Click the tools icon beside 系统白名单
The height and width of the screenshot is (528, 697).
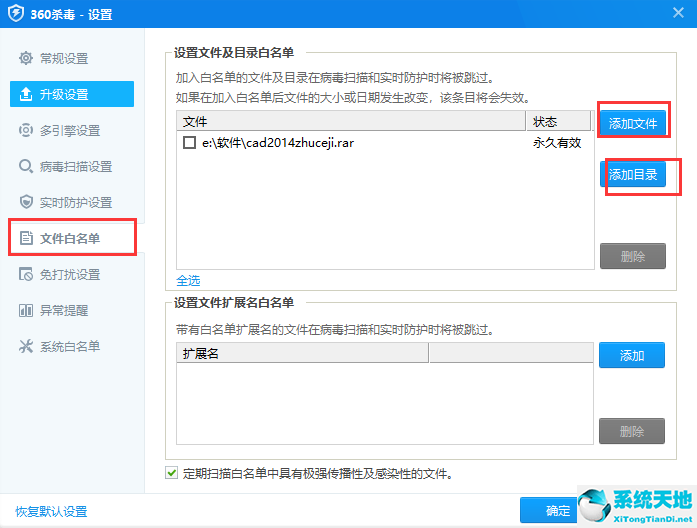[26, 346]
